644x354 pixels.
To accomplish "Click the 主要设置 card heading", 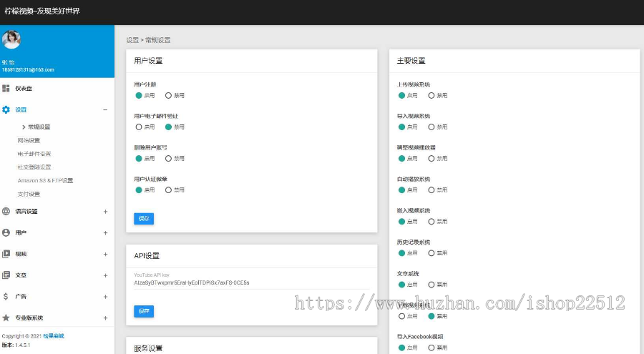I will click(x=411, y=61).
